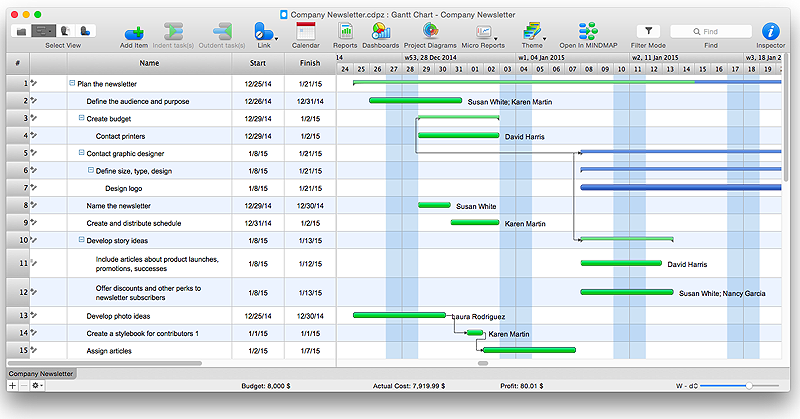Click the Design logo Gantt bar

[x=681, y=188]
